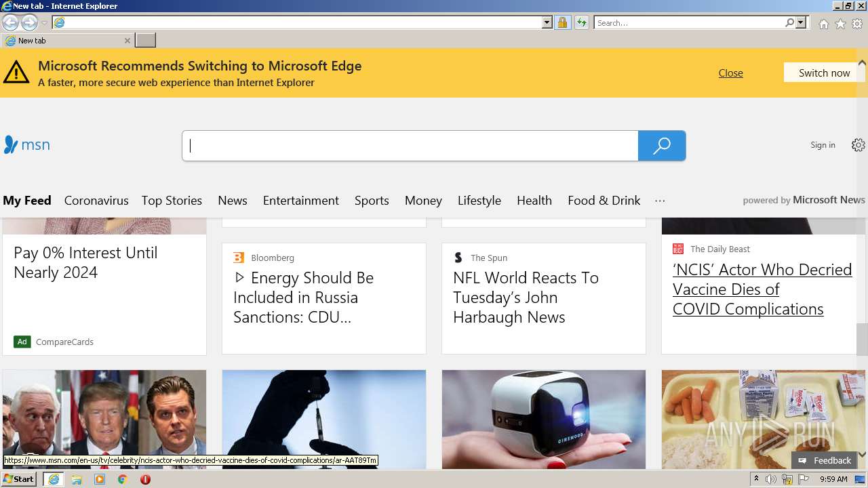The image size is (868, 488).
Task: Click the volume speaker tray icon
Action: tap(771, 479)
